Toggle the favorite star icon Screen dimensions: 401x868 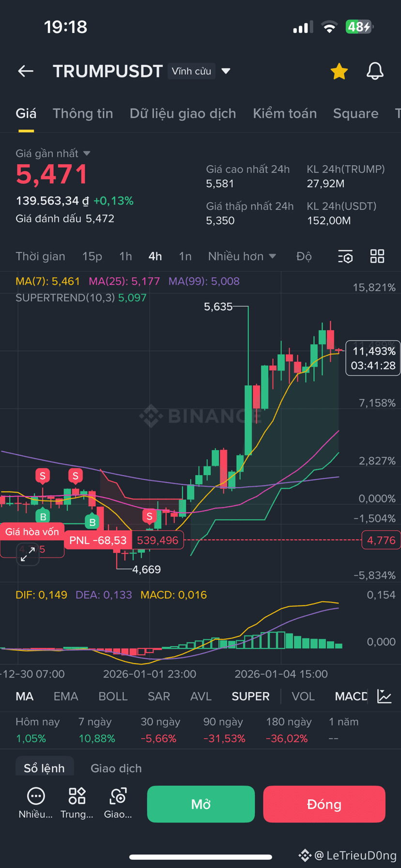(x=339, y=71)
